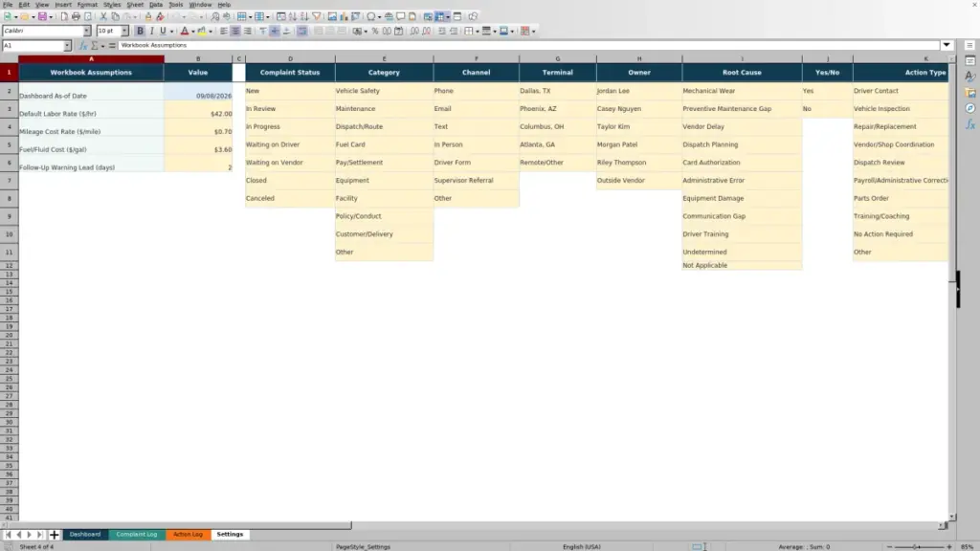Viewport: 980px width, 551px height.
Task: Expand the Conditional Formatting dropdown arrow
Action: click(534, 32)
